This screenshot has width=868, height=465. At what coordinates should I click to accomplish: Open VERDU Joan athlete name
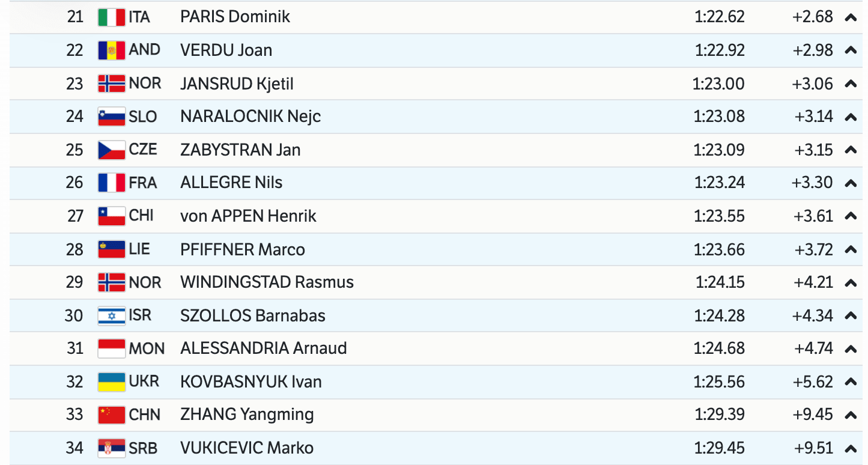(x=226, y=50)
